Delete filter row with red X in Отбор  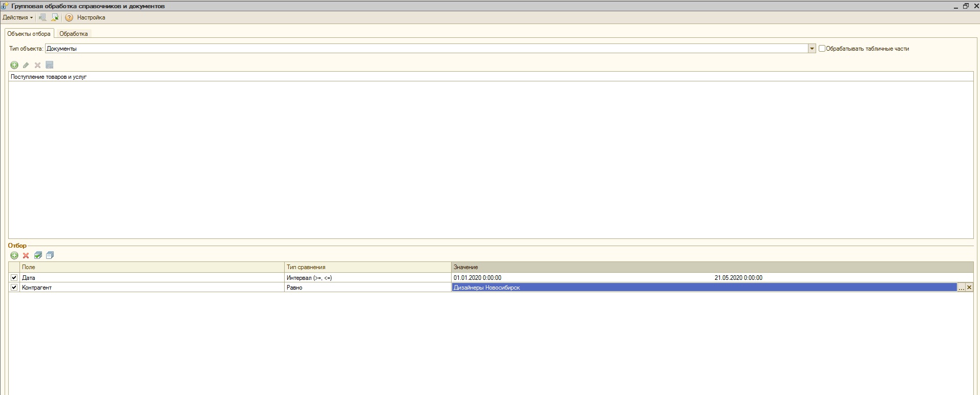pyautogui.click(x=26, y=255)
